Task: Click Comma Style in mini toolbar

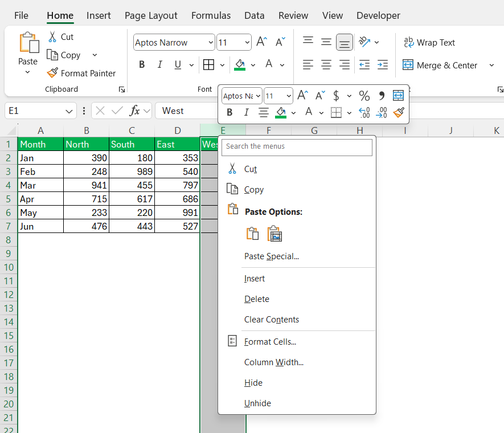Action: tap(382, 96)
